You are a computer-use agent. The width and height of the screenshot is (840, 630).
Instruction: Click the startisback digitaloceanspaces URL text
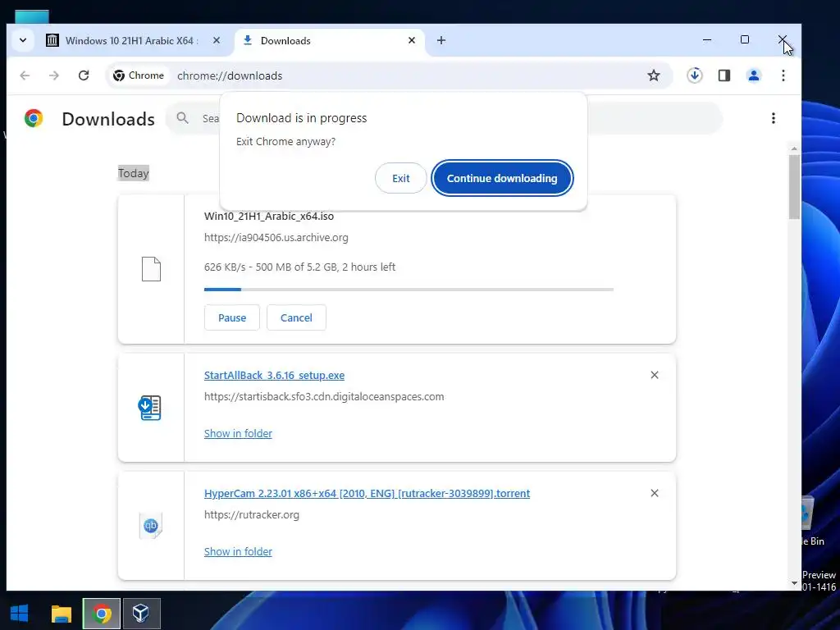[x=323, y=396]
